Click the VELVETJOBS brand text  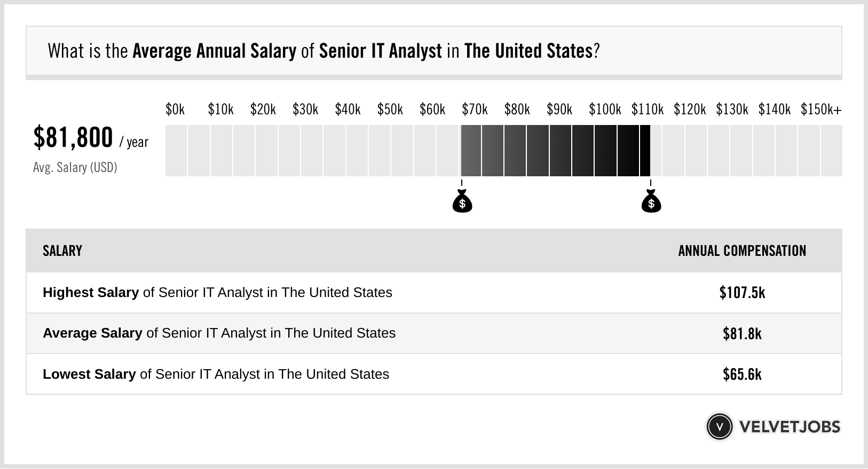pos(790,426)
